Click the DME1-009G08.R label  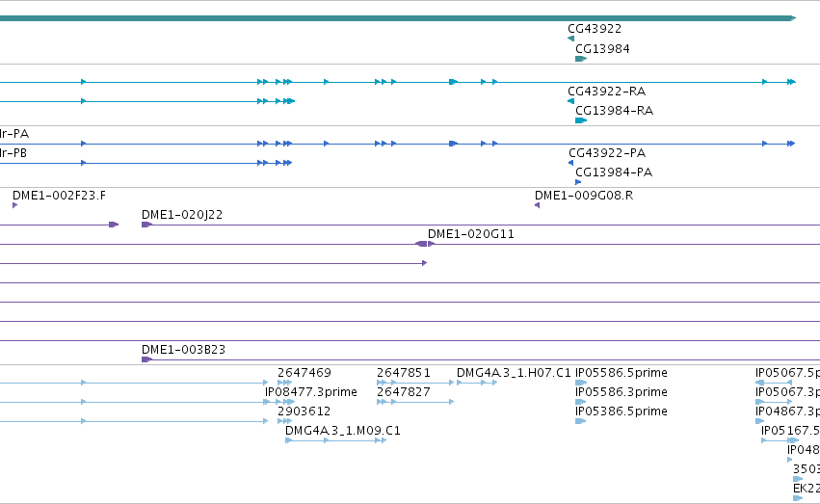pos(584,196)
